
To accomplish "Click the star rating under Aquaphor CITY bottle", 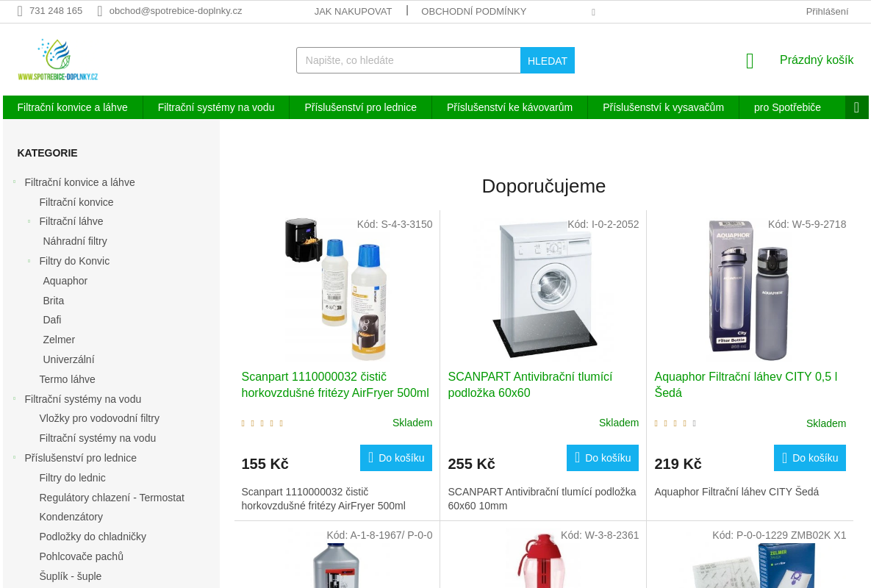I will 675,423.
